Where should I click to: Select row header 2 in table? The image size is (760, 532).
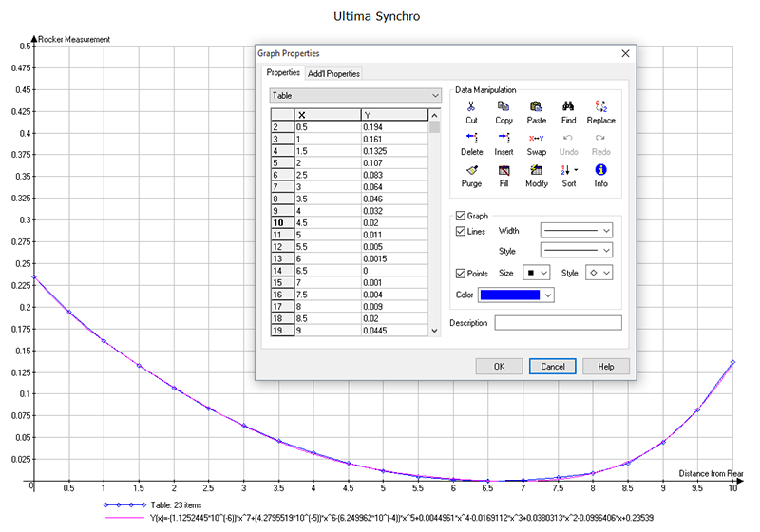[282, 127]
